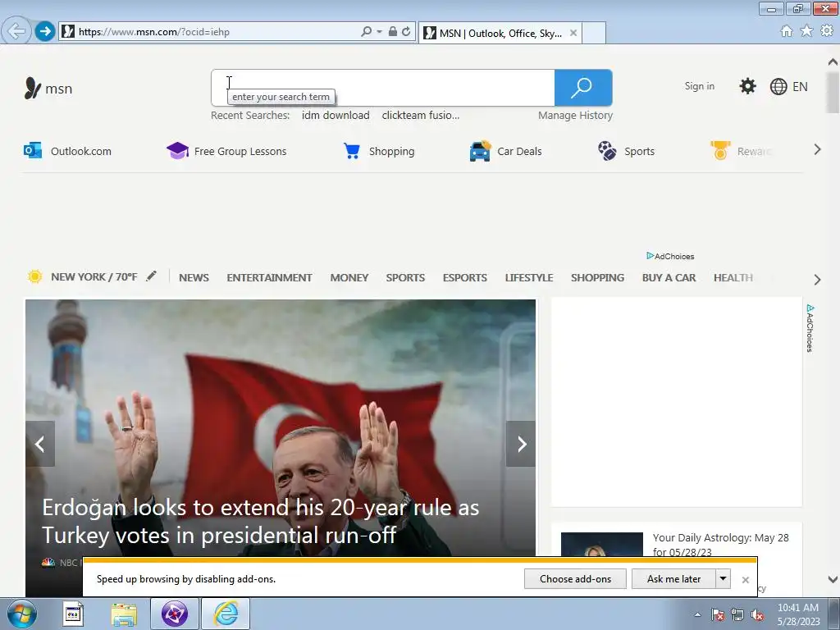Close the MSN browser tab
Image resolution: width=840 pixels, height=630 pixels.
point(573,33)
